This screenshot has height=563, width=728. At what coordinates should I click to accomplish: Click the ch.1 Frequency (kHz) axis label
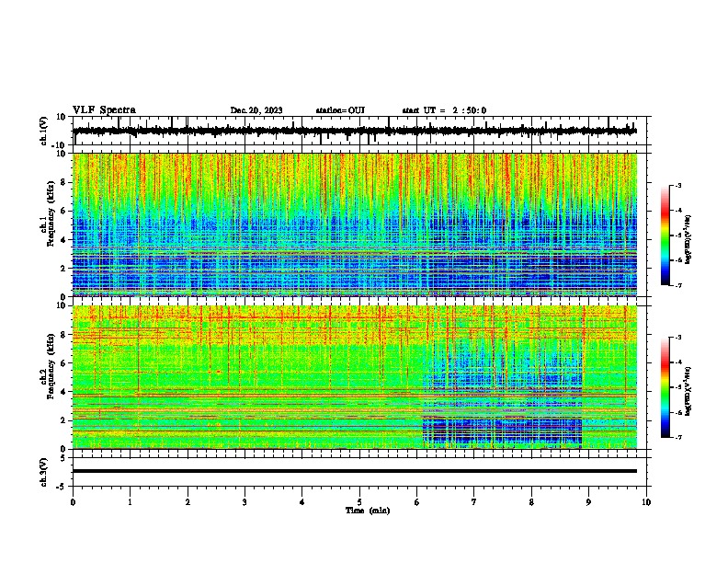(47, 213)
